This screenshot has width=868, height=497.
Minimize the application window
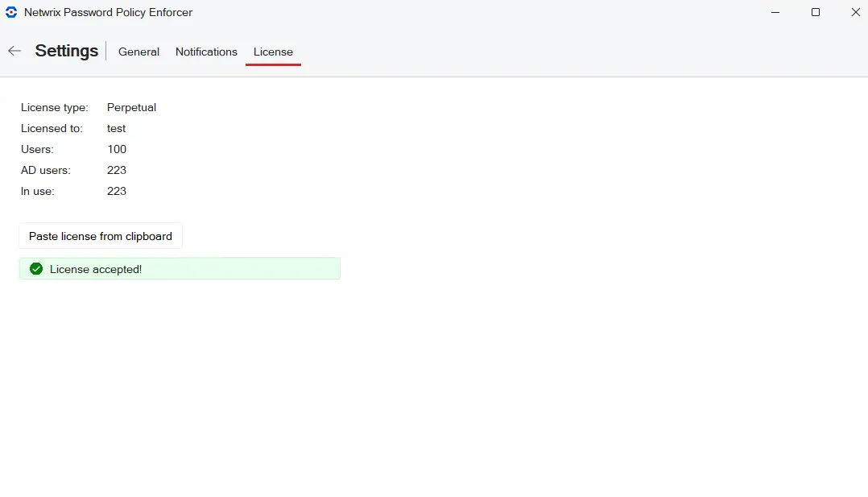(775, 12)
